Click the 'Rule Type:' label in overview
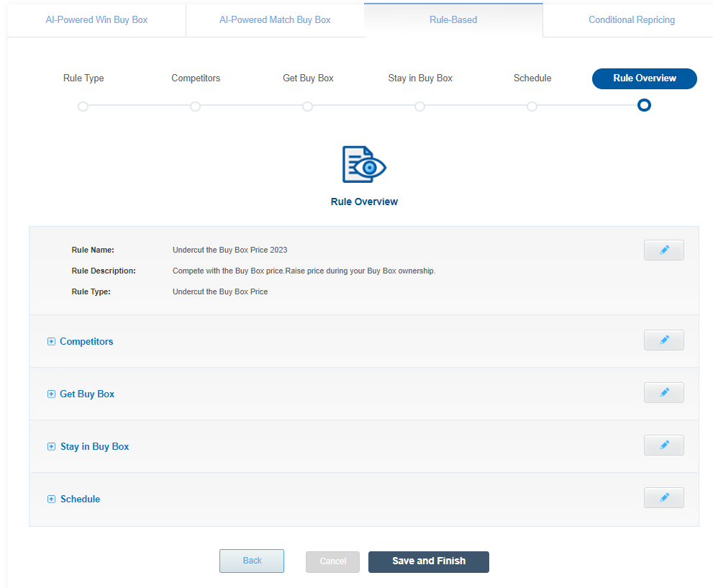The image size is (713, 588). coord(91,292)
